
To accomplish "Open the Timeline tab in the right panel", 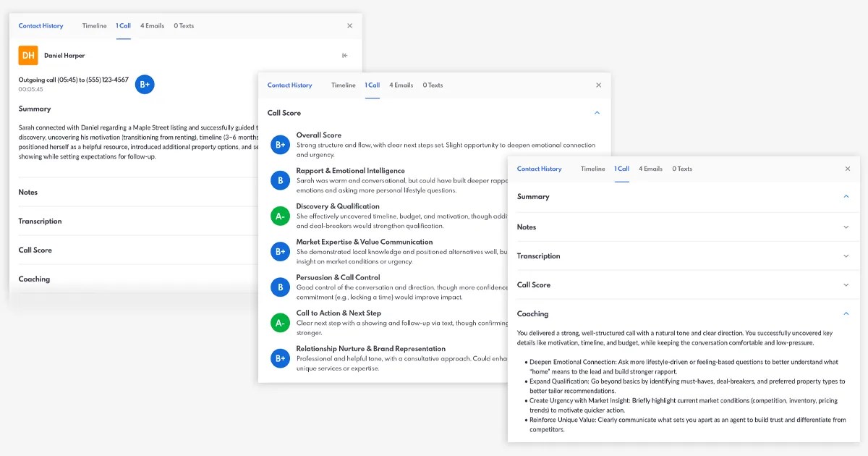I will [593, 169].
